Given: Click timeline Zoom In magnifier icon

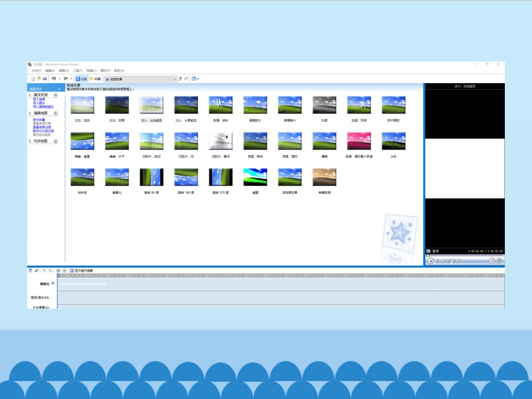Looking at the screenshot, I should [44, 270].
